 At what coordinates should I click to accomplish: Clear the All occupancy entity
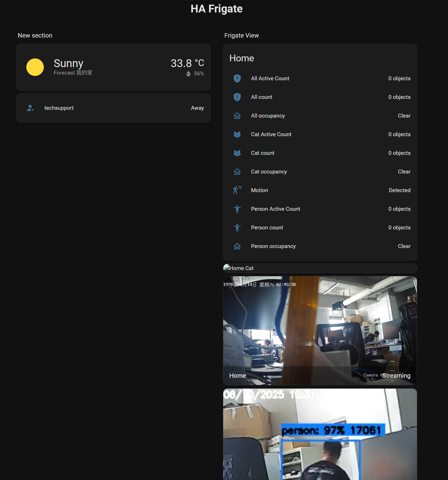pos(404,115)
